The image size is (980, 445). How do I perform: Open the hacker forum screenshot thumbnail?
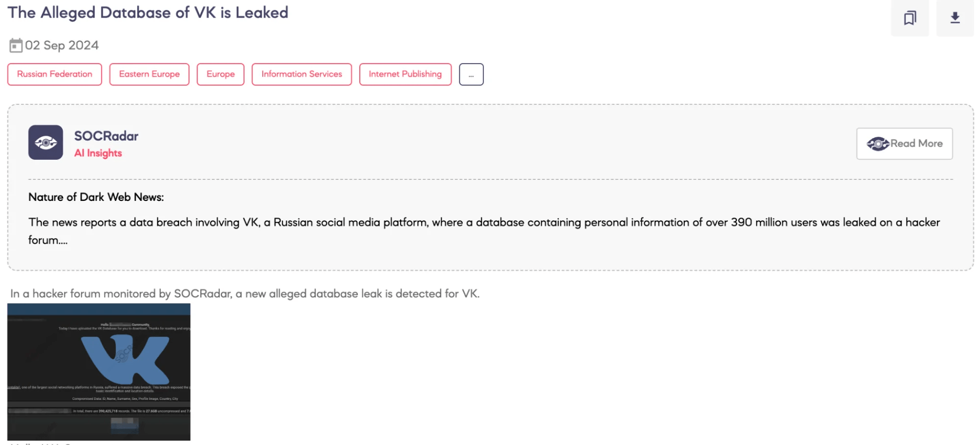coord(99,370)
